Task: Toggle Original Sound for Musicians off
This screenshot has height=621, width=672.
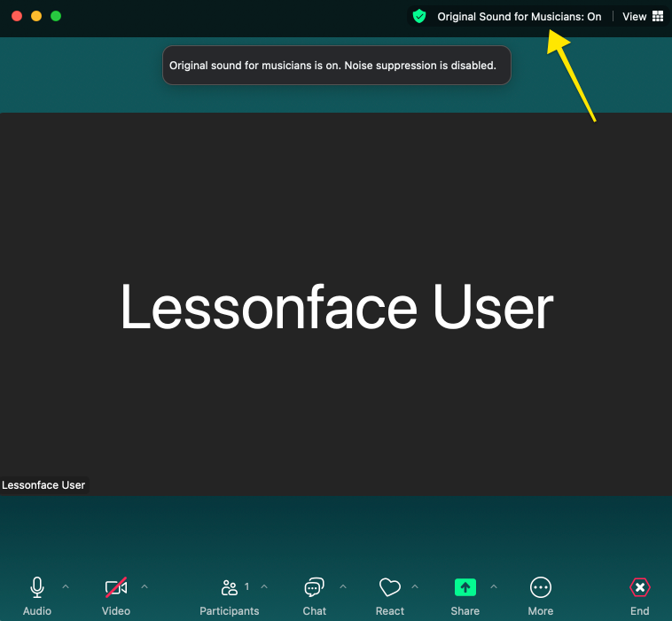Action: pyautogui.click(x=519, y=16)
